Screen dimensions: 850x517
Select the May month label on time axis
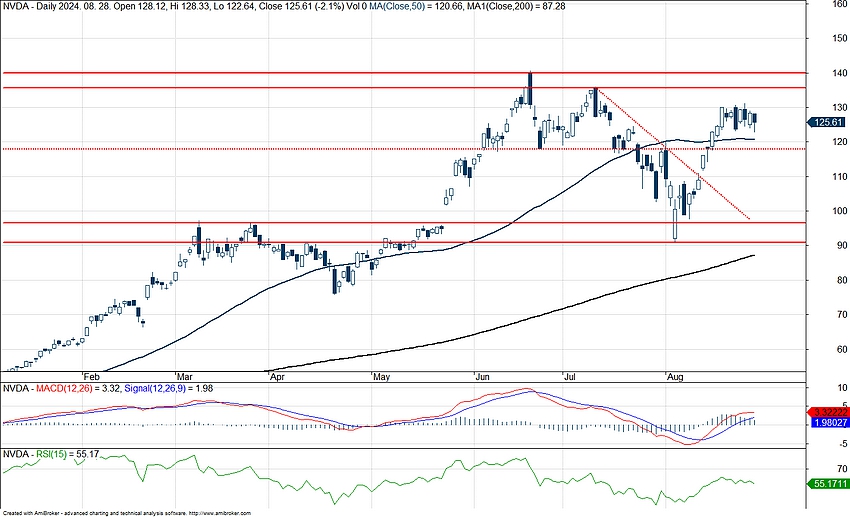click(382, 377)
